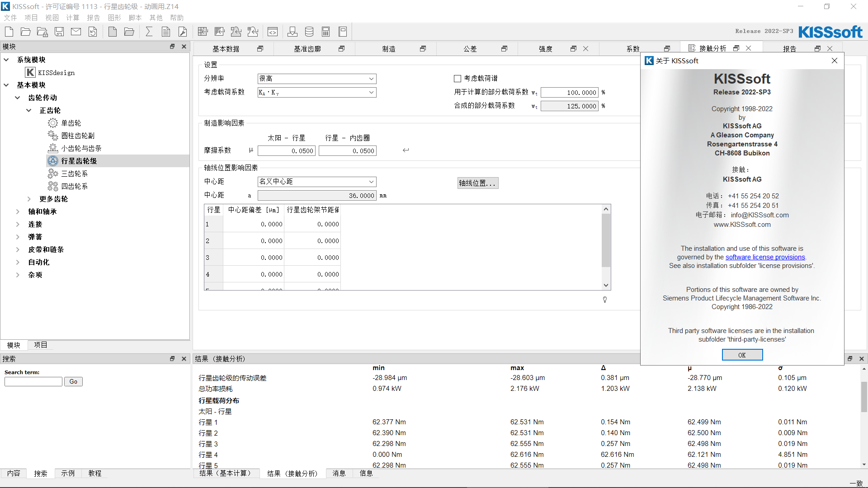Switch to the 公差 tab
Viewport: 868px width, 488px height.
[470, 49]
